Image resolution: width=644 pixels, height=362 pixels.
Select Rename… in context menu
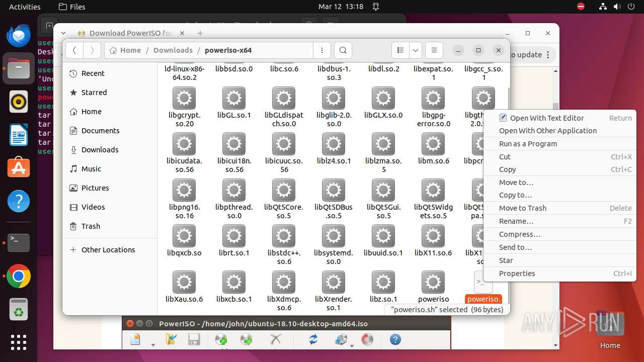(x=559, y=221)
